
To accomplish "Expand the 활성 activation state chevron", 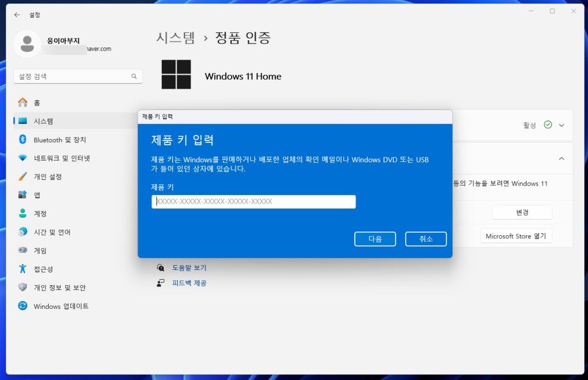I will point(561,125).
